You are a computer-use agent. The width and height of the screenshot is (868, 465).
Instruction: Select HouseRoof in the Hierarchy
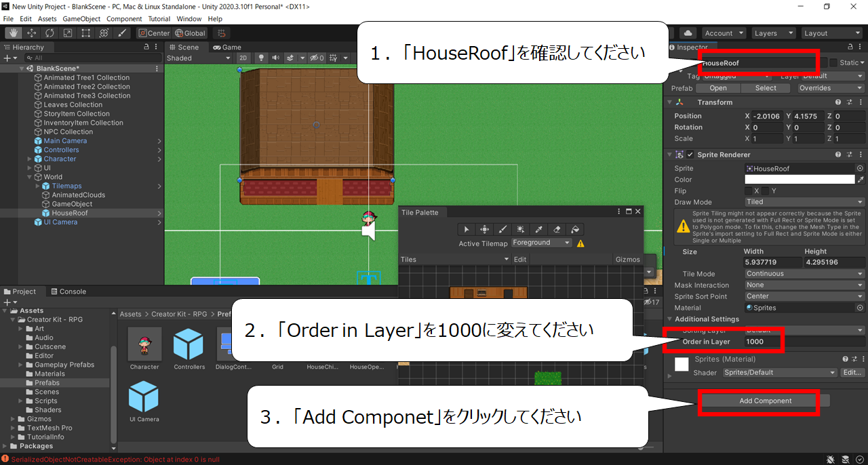tap(70, 213)
